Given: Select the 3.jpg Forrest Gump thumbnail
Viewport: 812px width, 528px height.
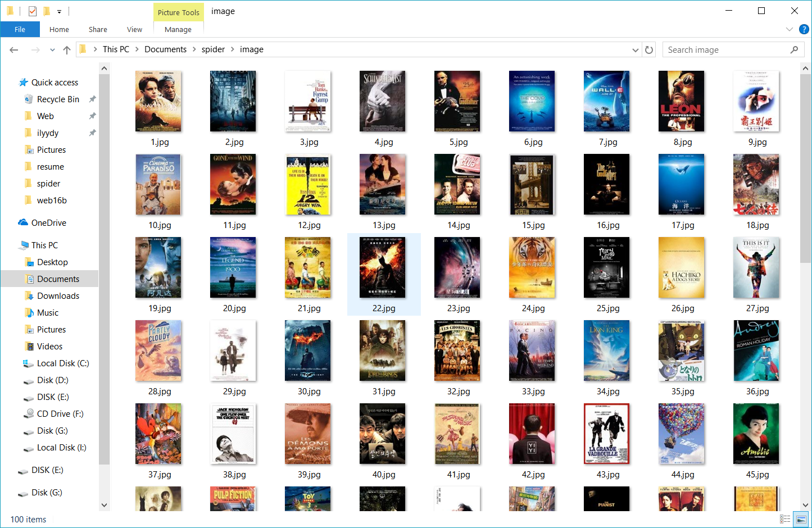Looking at the screenshot, I should [x=308, y=101].
